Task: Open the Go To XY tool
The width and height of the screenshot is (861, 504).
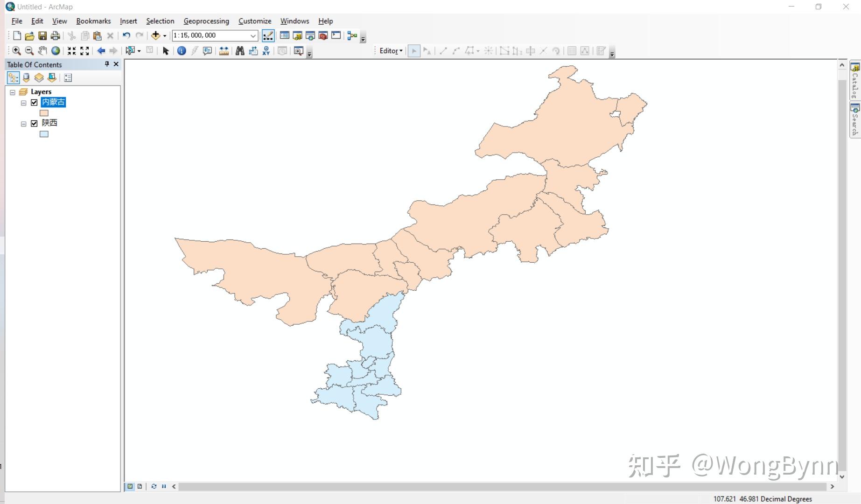Action: coord(266,50)
